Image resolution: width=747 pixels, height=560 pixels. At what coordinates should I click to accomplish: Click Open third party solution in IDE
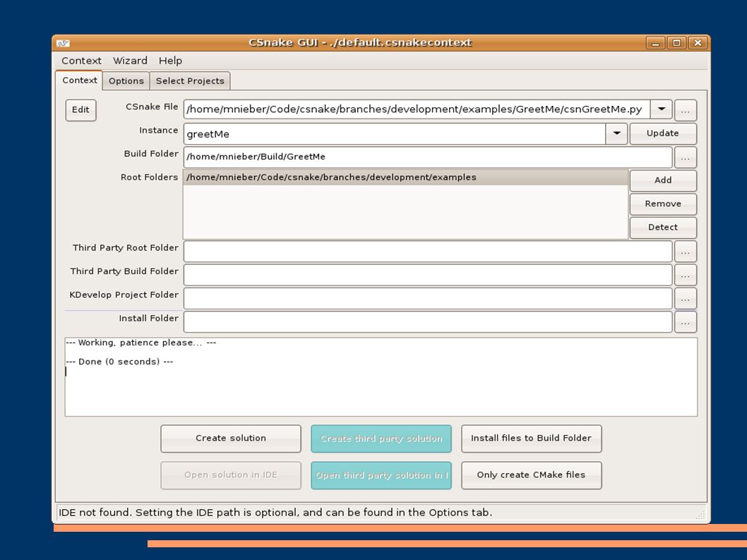pos(381,475)
